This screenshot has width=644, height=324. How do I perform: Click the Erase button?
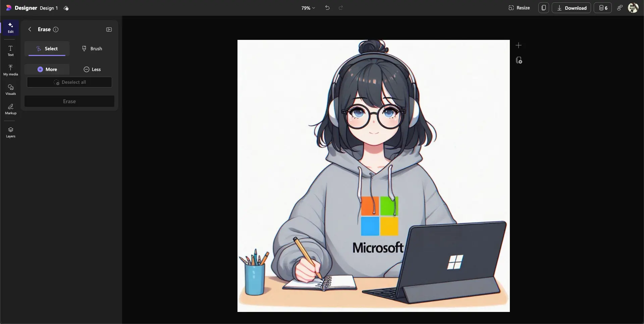(x=69, y=101)
